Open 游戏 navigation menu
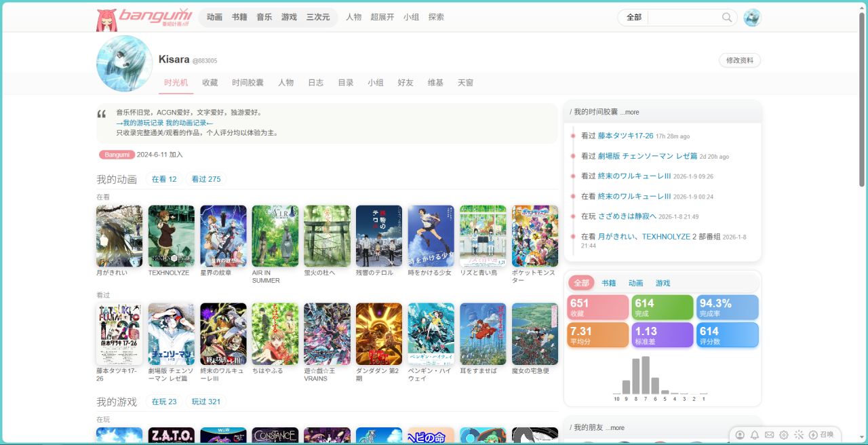The image size is (868, 445). 289,17
